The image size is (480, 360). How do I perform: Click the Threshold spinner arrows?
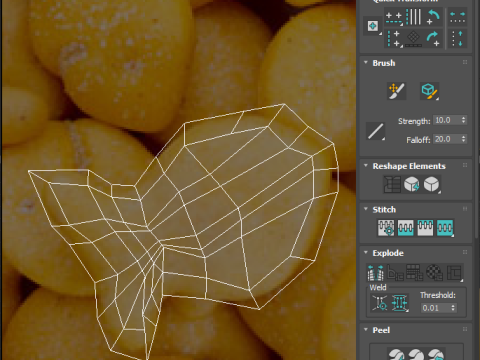point(453,308)
